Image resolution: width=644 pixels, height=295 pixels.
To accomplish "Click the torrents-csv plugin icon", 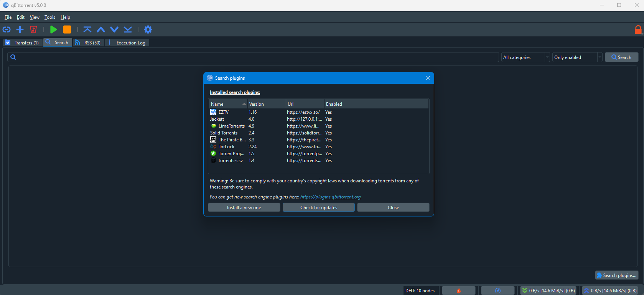I will [x=213, y=160].
